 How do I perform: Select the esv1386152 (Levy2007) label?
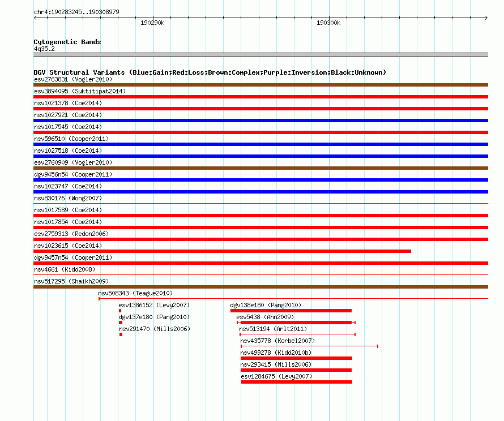click(154, 305)
